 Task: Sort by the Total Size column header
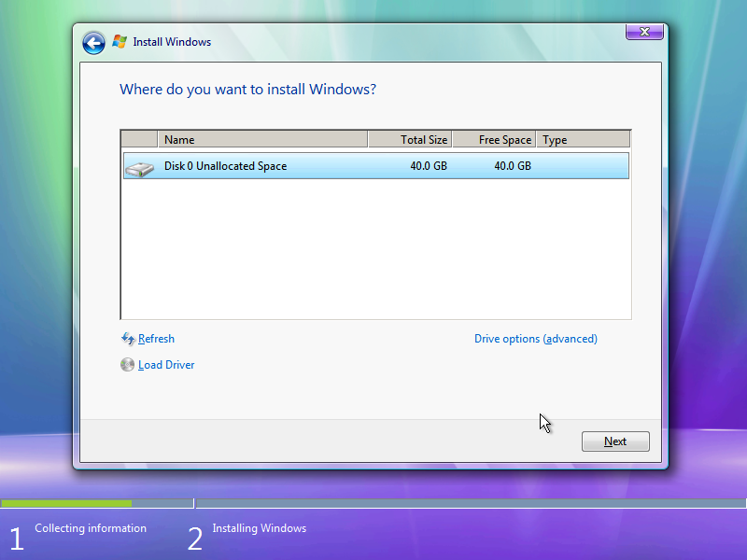pyautogui.click(x=426, y=139)
